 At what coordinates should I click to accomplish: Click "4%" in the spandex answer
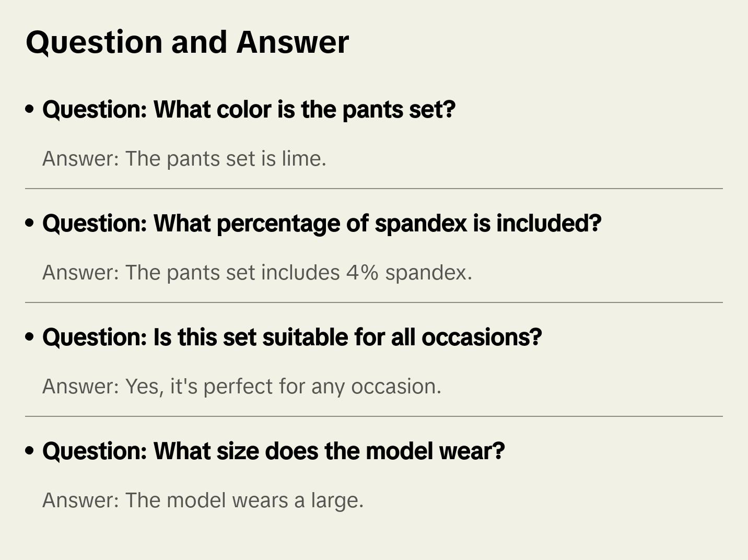pyautogui.click(x=362, y=273)
